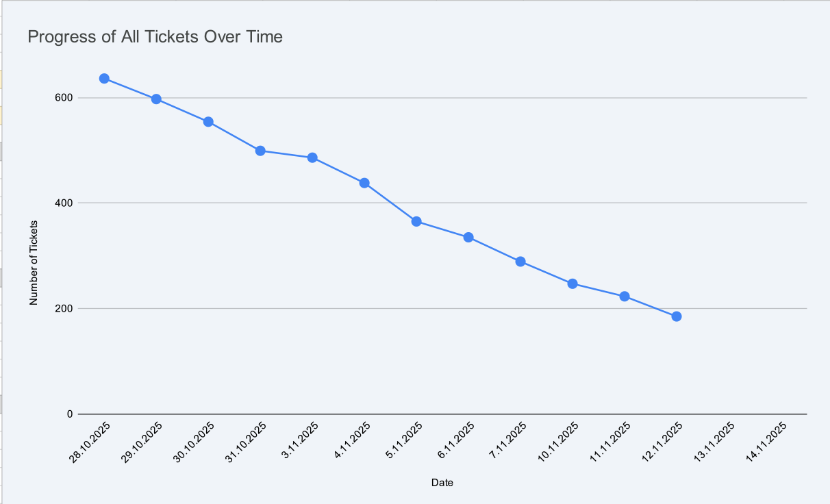Click the "Date" horizontal axis title
This screenshot has height=504, width=830.
click(442, 483)
